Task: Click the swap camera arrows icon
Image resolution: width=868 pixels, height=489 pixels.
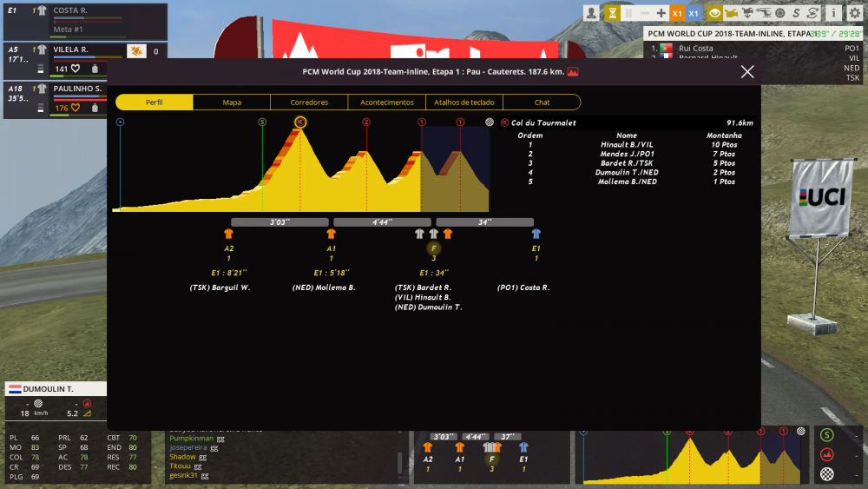Action: click(812, 13)
